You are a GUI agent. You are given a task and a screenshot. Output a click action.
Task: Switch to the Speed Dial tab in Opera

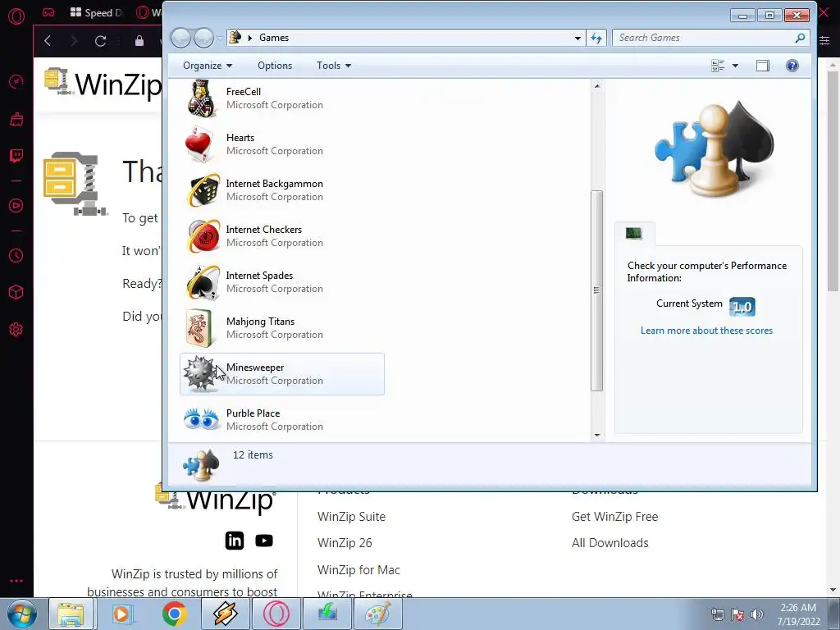click(97, 12)
